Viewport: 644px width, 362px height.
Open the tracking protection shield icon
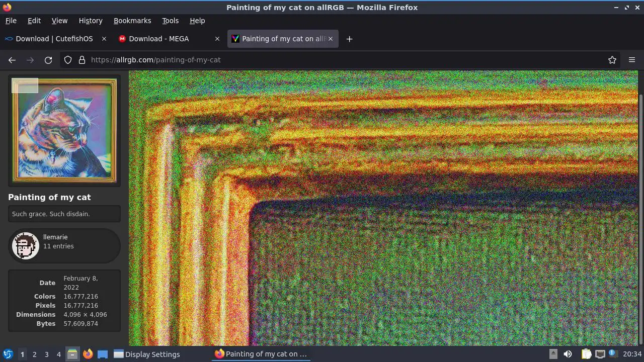[x=68, y=60]
